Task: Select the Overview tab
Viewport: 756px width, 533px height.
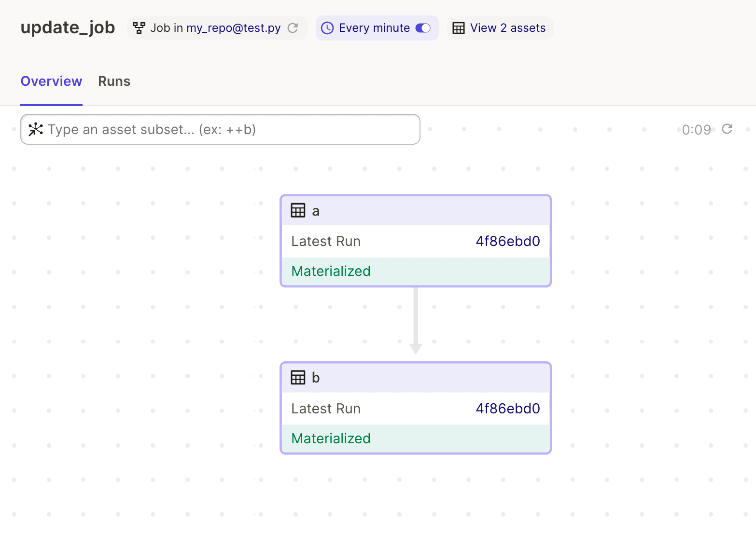Action: tap(51, 81)
